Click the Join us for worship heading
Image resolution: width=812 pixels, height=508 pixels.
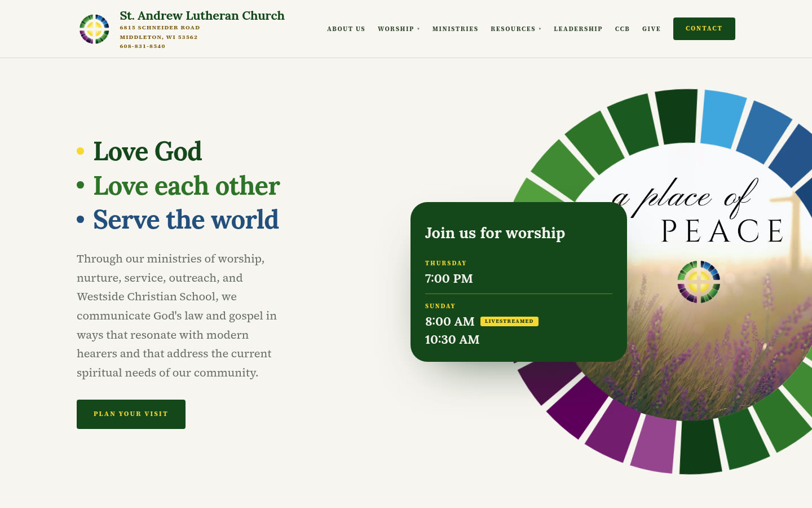[x=495, y=233]
